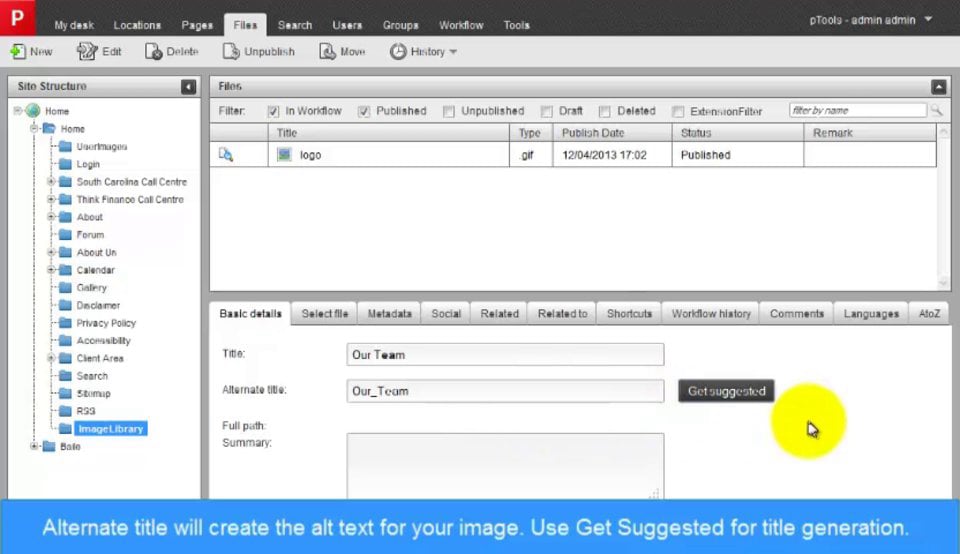This screenshot has width=960, height=554.
Task: Expand South Carolina Call Centre node
Action: point(51,182)
